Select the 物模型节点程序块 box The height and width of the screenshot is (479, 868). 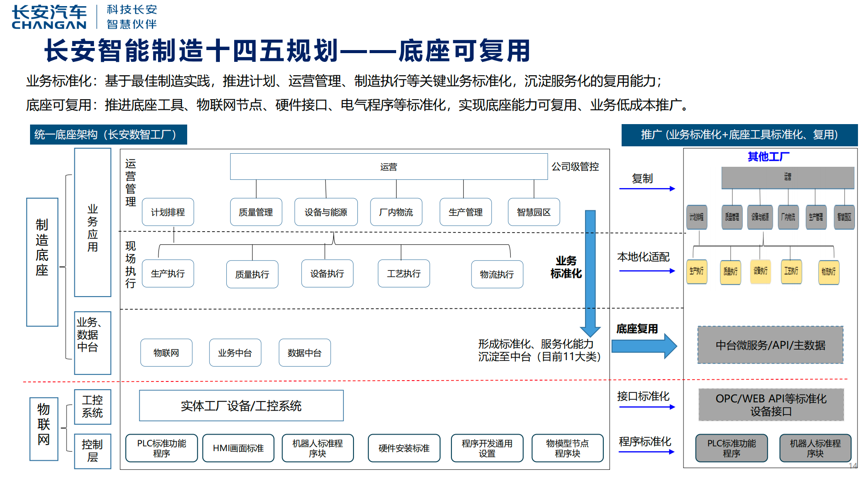coord(568,448)
